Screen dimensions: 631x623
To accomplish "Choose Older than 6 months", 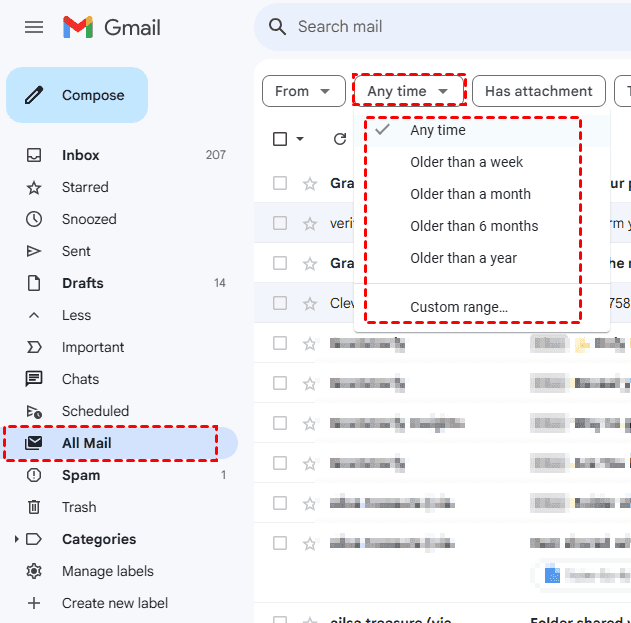I will click(x=482, y=226).
